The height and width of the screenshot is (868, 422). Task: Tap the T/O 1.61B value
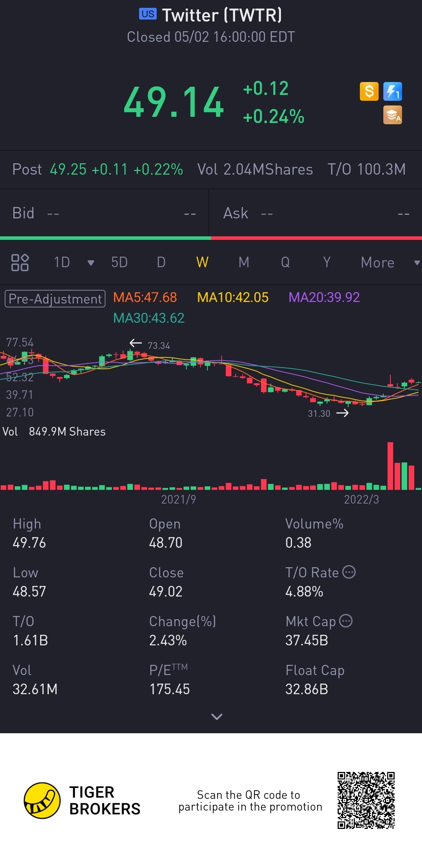click(30, 640)
